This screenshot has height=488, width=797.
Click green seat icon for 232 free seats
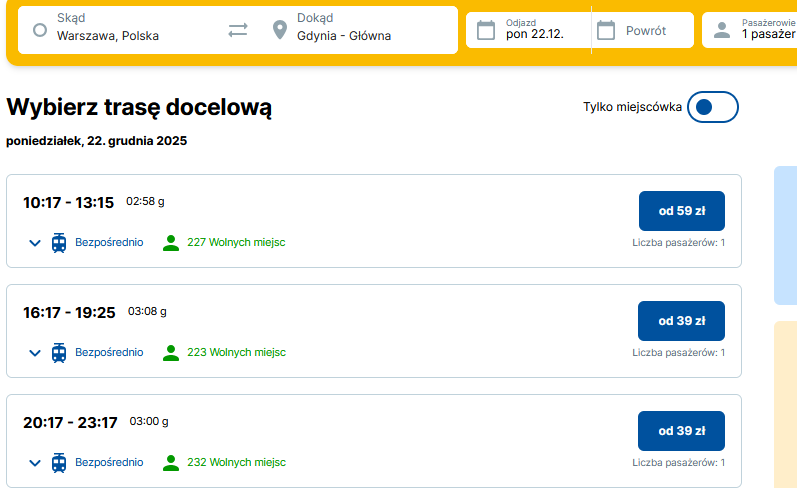pos(171,462)
